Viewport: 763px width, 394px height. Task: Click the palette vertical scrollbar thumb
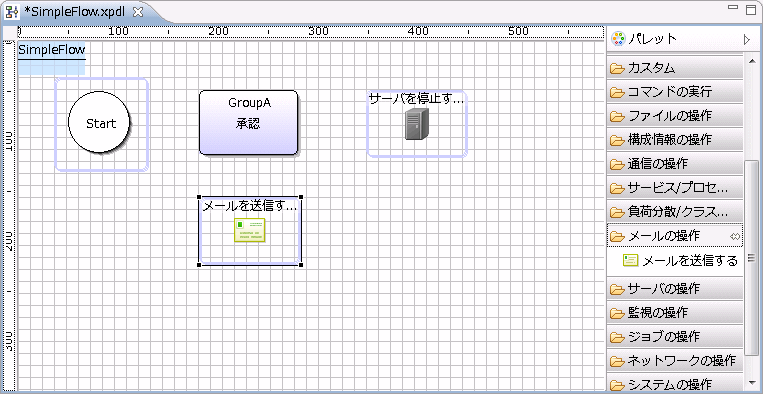point(752,258)
